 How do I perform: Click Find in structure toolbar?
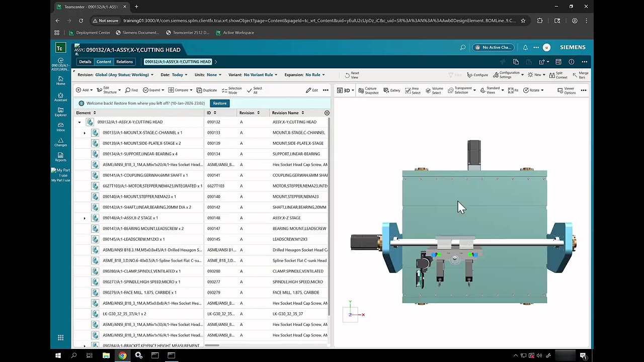click(x=131, y=90)
